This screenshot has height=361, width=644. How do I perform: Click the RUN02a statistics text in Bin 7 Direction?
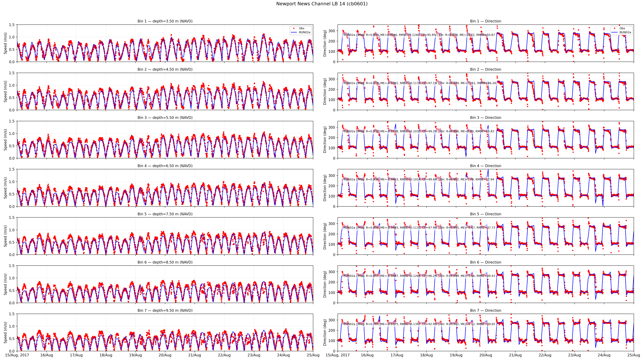coord(419,324)
